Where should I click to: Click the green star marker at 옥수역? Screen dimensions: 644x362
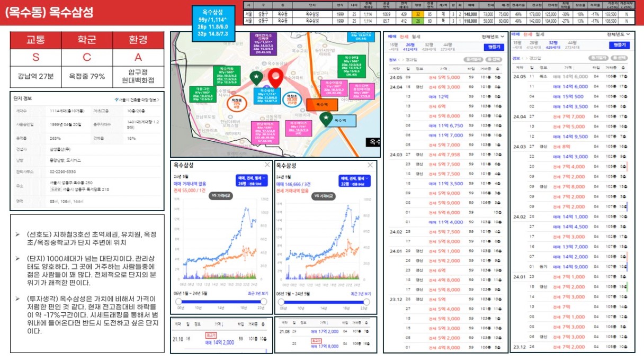click(x=326, y=119)
